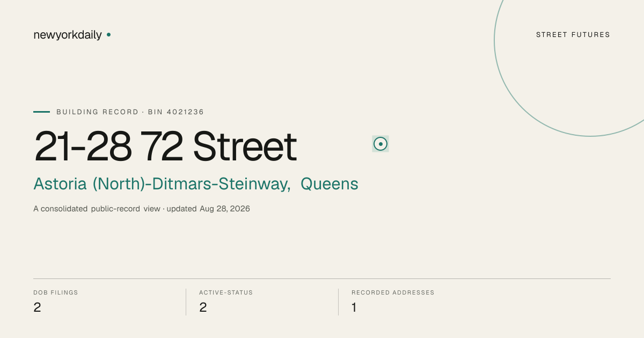
Task: Open the Astoria (North)-Ditmars-Steinway neighborhood link
Action: tap(162, 184)
